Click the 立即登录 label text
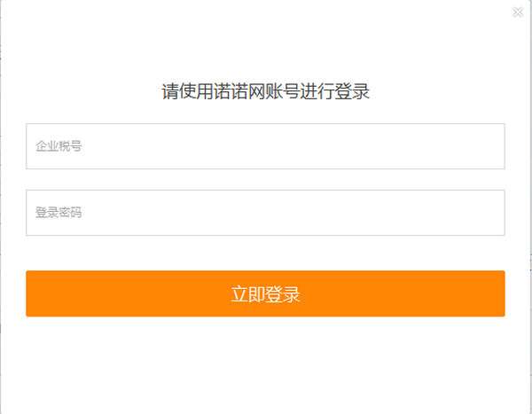The height and width of the screenshot is (414, 532). tap(265, 294)
